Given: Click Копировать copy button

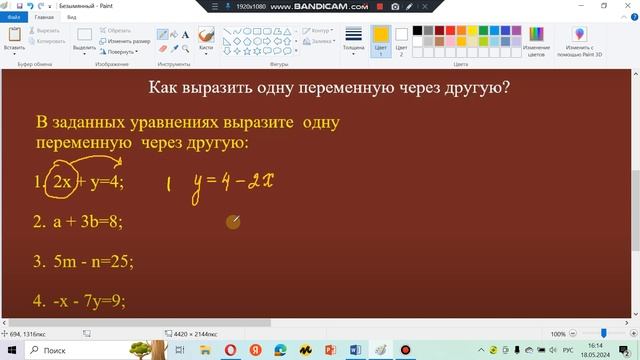Looking at the screenshot, I should click(47, 41).
